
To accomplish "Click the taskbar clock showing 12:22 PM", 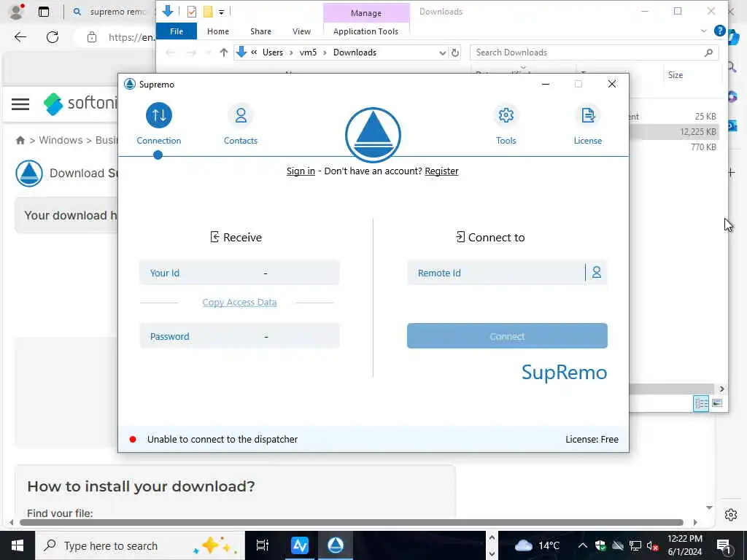I will pos(684,545).
